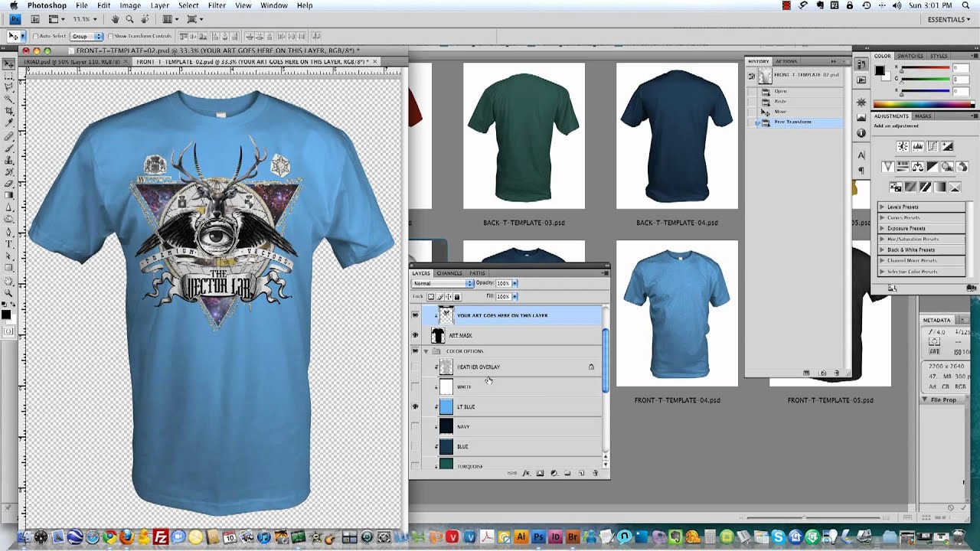The image size is (980, 551).
Task: Click the Gradient Map adjustment icon
Action: click(x=940, y=187)
